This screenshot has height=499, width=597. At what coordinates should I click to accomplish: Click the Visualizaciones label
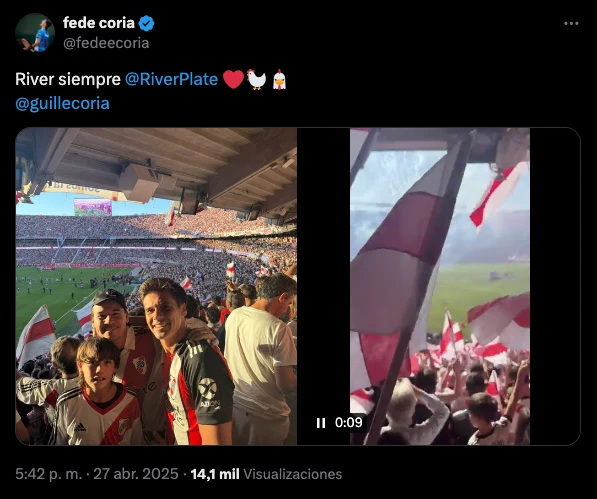292,474
